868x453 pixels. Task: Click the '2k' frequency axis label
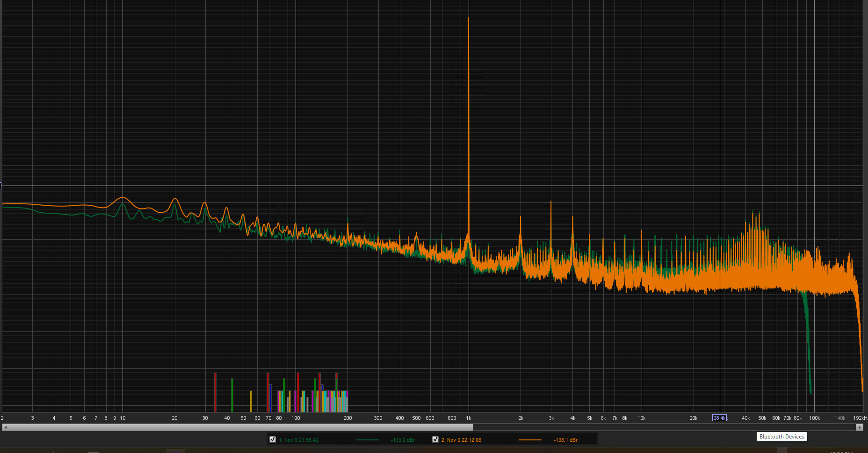(x=521, y=418)
